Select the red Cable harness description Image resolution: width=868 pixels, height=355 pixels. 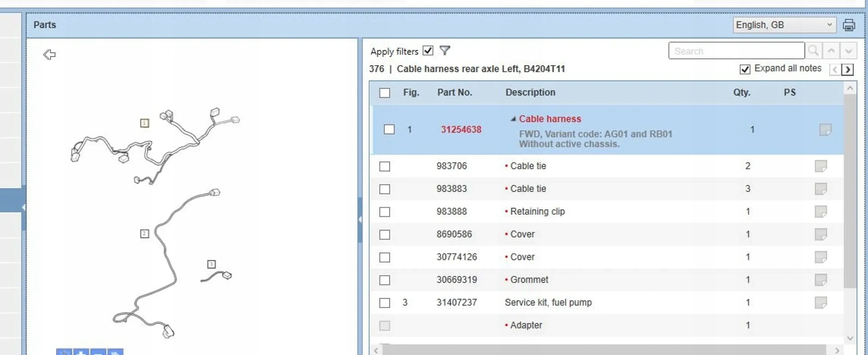tap(550, 119)
